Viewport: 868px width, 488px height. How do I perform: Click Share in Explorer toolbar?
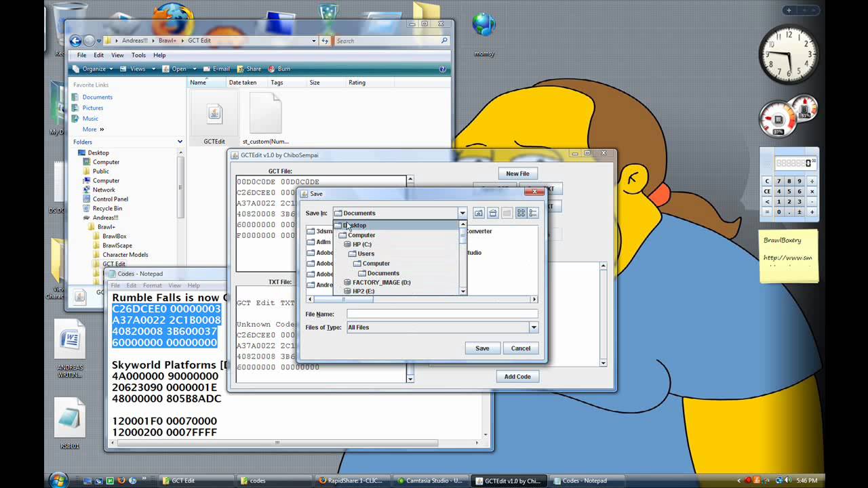[249, 69]
